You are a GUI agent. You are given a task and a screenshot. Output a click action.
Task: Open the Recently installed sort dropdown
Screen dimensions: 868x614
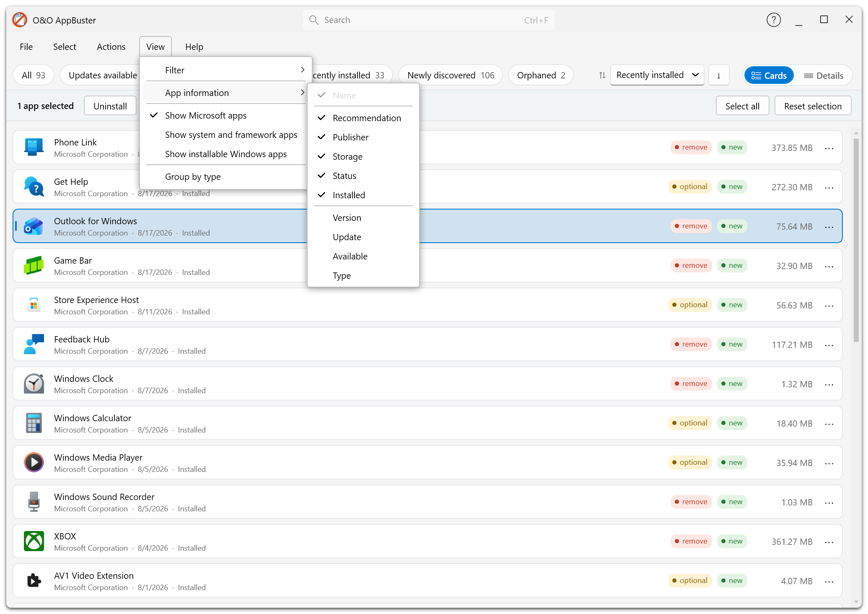pyautogui.click(x=657, y=75)
